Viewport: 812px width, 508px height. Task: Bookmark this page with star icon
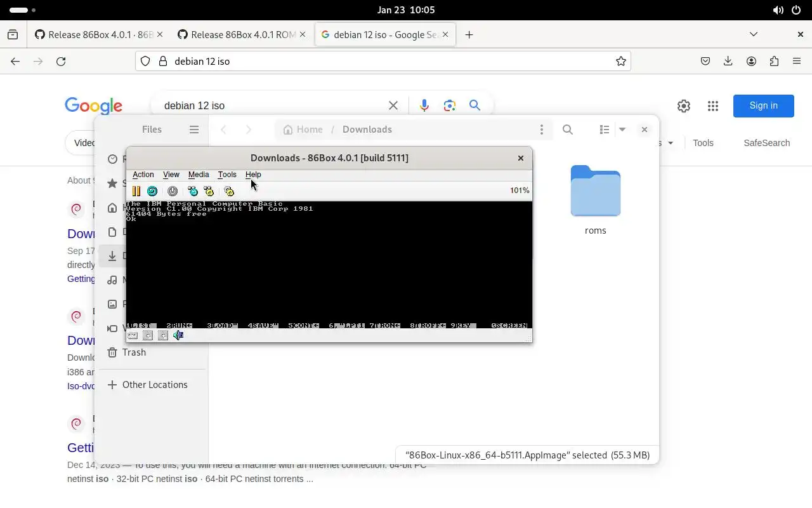[621, 62]
